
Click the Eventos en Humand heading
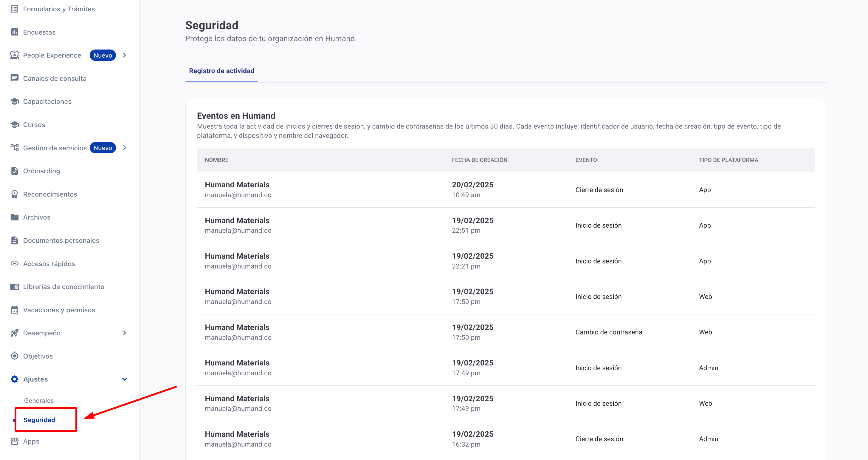point(236,116)
